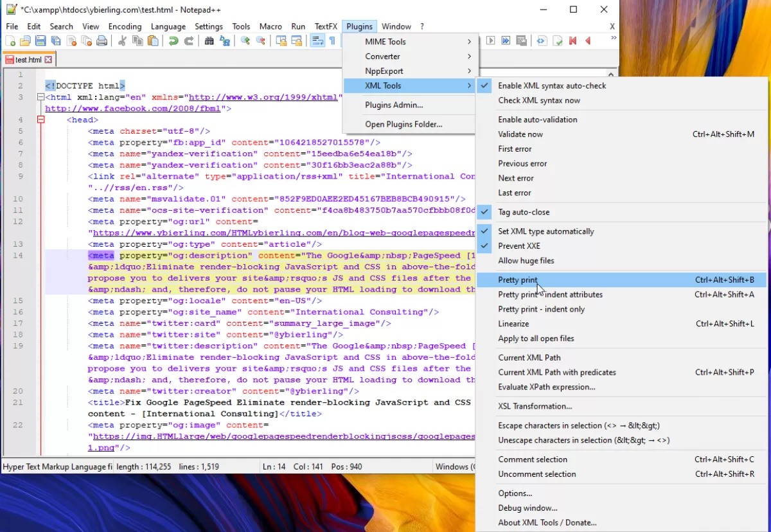Toggle the Word wrap toolbar icon
This screenshot has height=532, width=771.
coord(317,41)
